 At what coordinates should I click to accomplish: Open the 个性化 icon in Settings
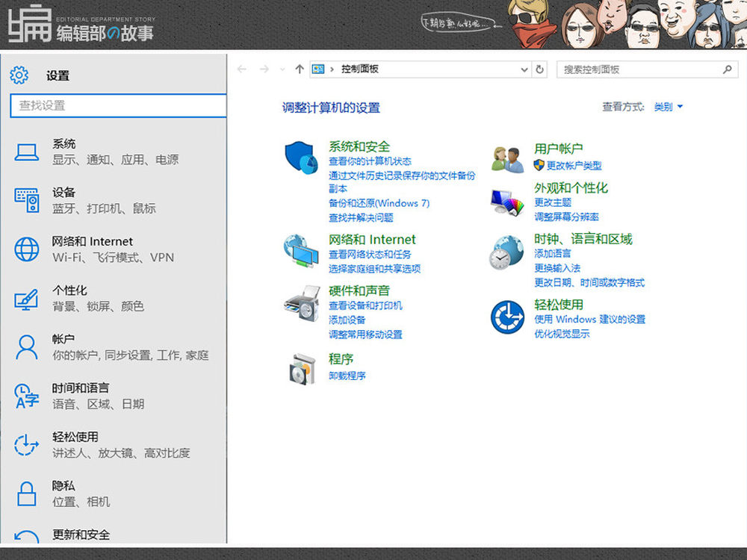pyautogui.click(x=27, y=299)
